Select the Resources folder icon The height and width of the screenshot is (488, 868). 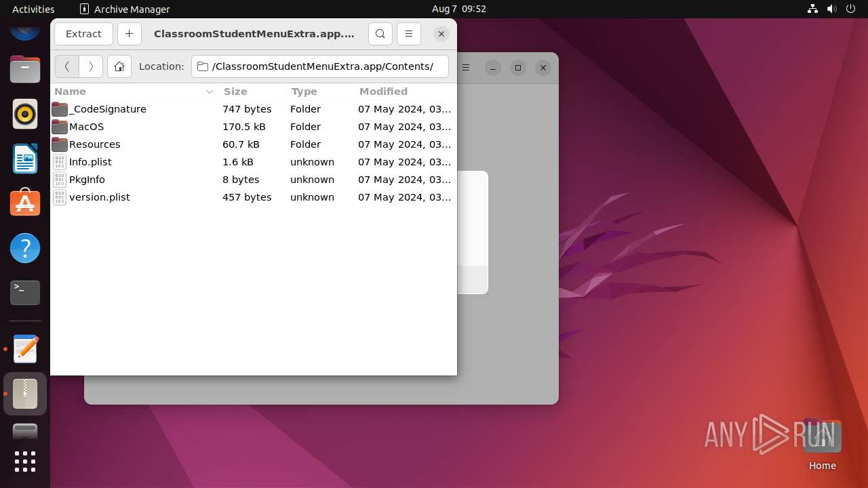[x=60, y=144]
